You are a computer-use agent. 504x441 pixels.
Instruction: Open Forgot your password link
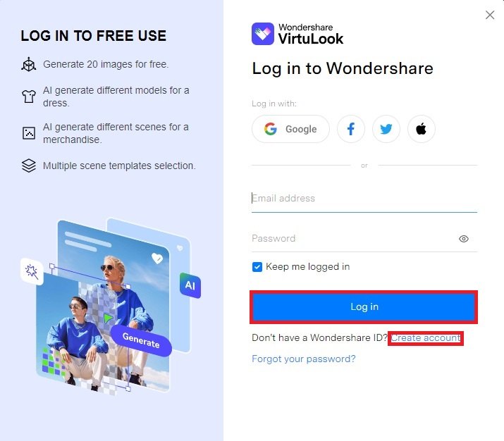point(304,359)
